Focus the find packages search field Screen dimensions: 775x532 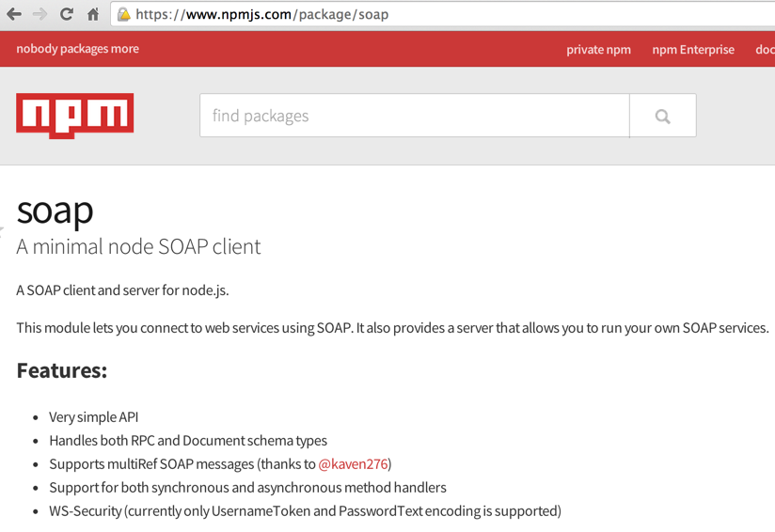(x=415, y=116)
